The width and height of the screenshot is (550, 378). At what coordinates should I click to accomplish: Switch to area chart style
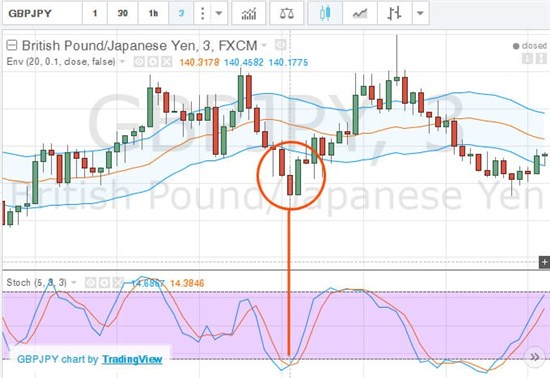click(x=360, y=13)
